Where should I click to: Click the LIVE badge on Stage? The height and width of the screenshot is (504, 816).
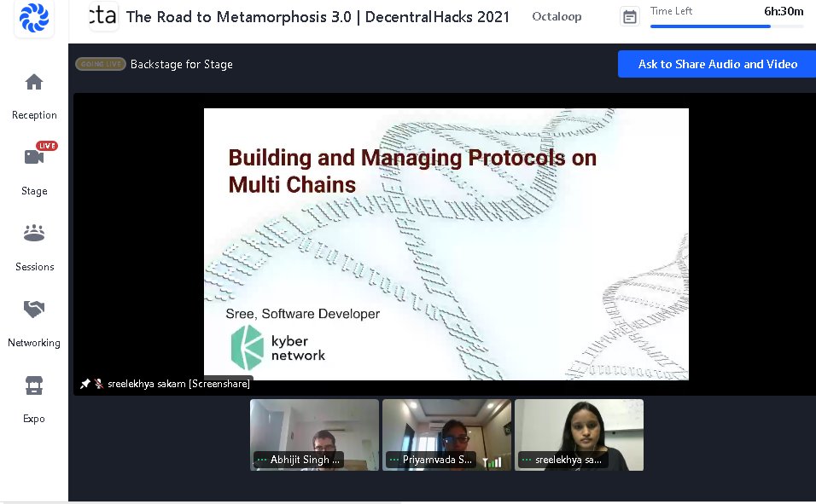tap(47, 146)
